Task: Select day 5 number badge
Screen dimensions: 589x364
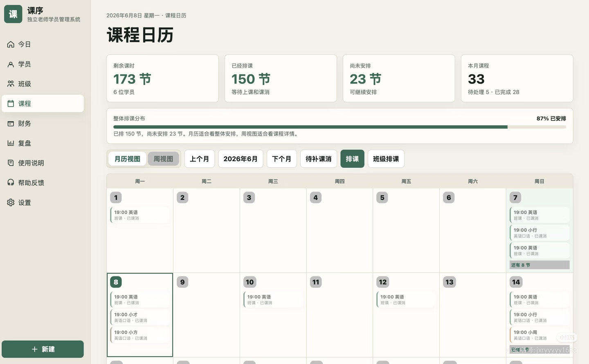Action: (382, 198)
